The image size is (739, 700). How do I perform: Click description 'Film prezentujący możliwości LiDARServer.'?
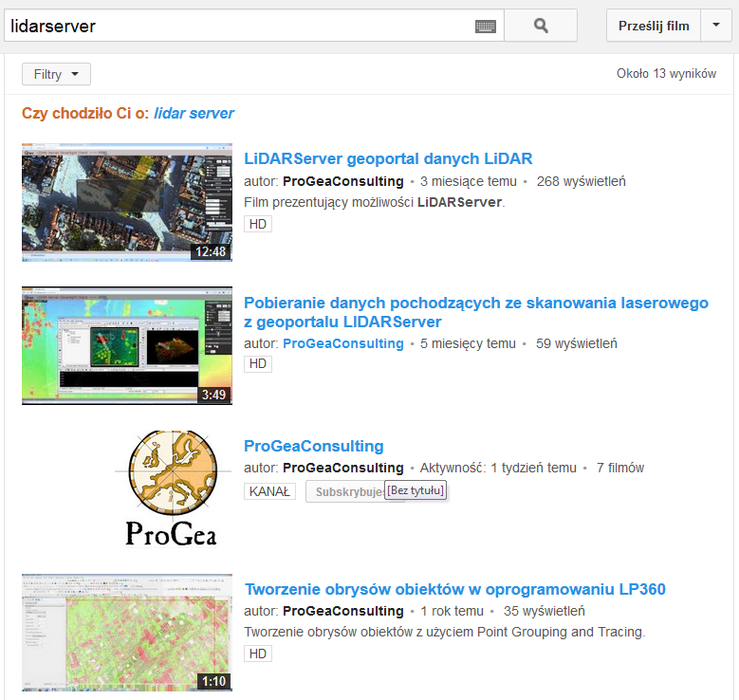374,202
